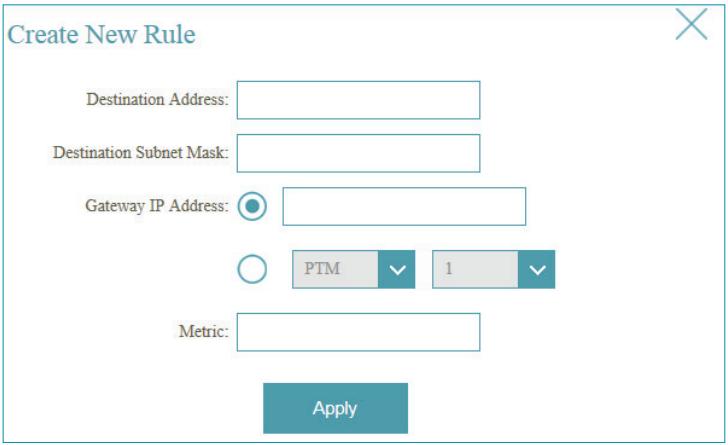The image size is (728, 445).
Task: Click the Destination Address label
Action: coord(158,100)
